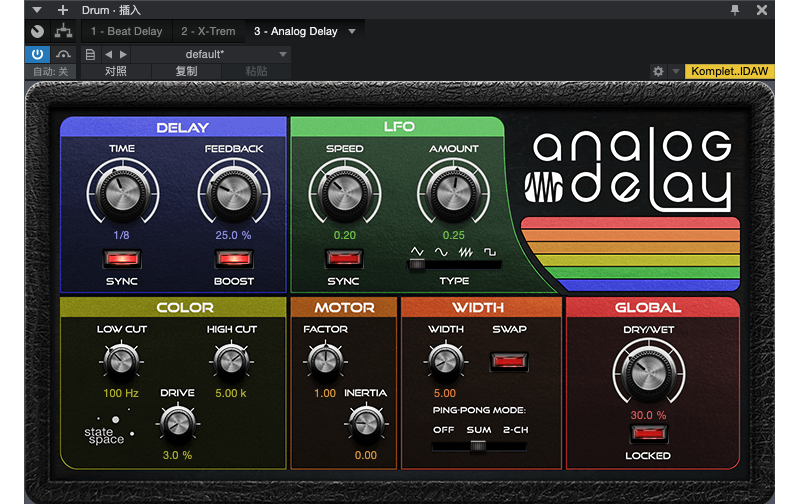Click the 5.00 k high cut value

[231, 393]
